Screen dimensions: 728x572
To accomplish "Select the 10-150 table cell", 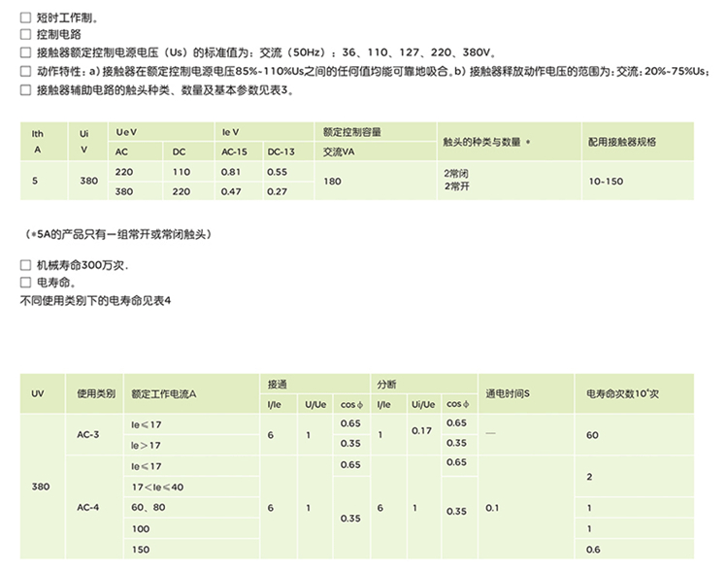I will 606,182.
